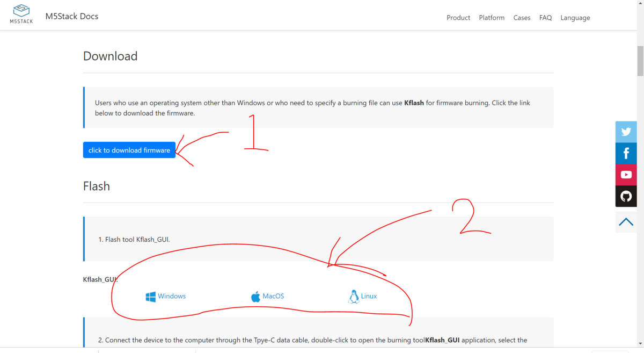This screenshot has height=353, width=644.
Task: Open the M5Stack Docs title link
Action: tap(72, 16)
